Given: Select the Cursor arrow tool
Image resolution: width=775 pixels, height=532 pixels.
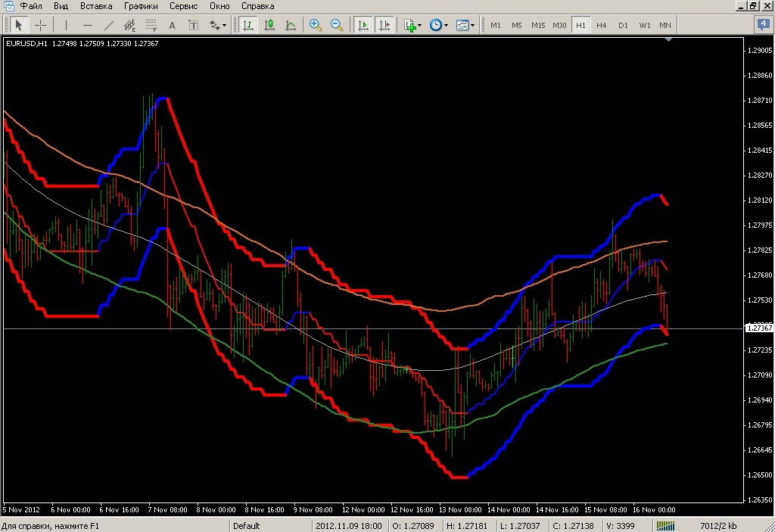Looking at the screenshot, I should pos(19,25).
